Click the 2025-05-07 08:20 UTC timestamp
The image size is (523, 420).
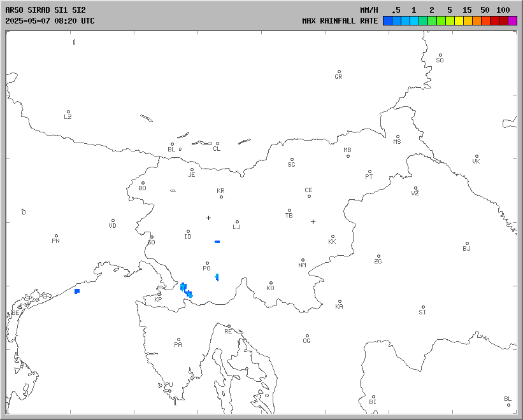50,21
